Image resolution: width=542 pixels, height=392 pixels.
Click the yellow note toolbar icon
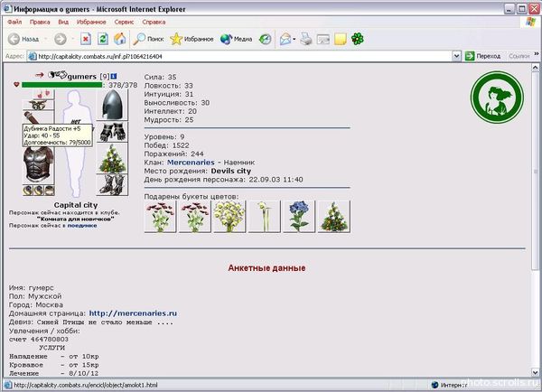pos(341,40)
